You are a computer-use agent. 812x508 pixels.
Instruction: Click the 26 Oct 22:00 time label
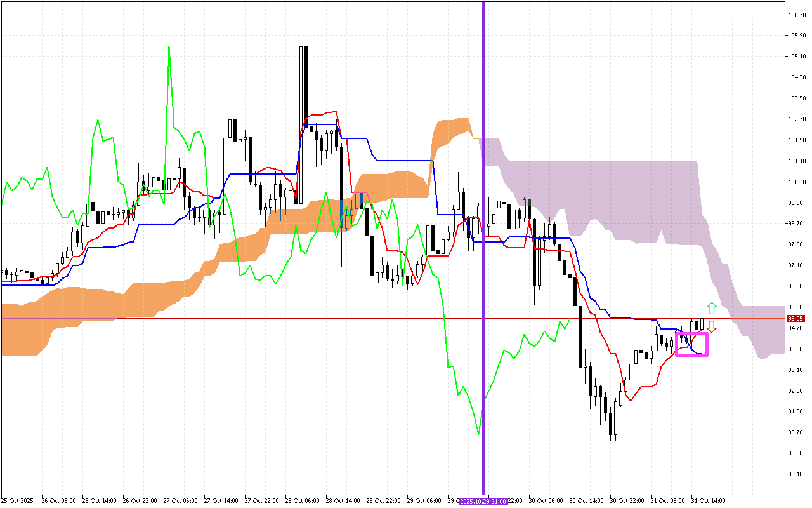(140, 501)
